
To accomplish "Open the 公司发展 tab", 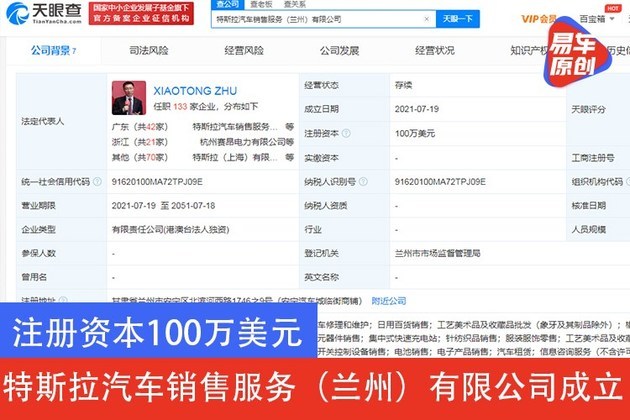I will [x=339, y=51].
